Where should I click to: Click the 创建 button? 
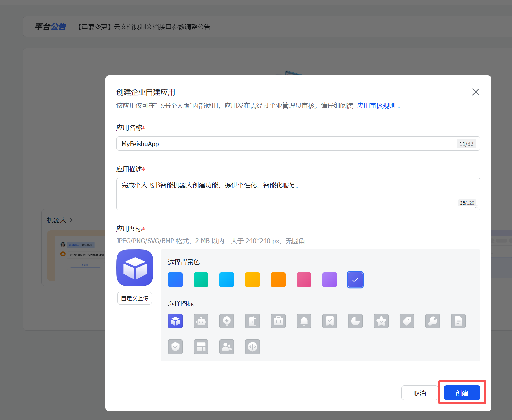coord(462,393)
